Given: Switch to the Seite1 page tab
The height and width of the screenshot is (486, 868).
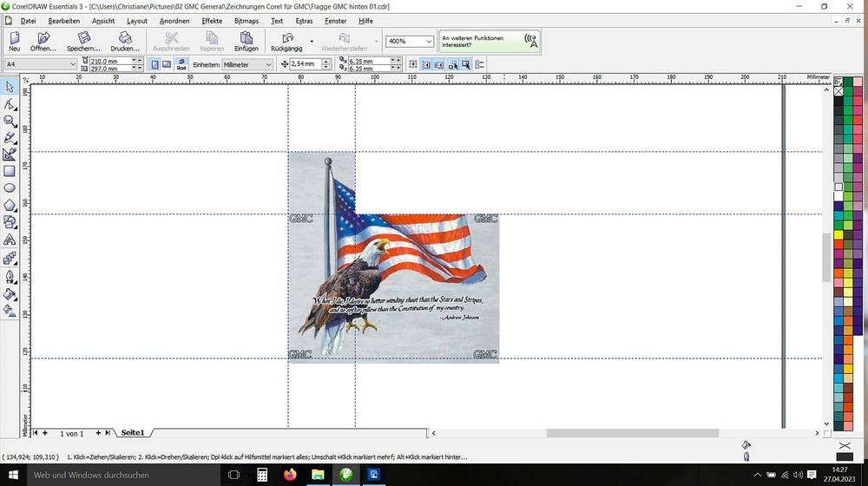Looking at the screenshot, I should coord(133,433).
